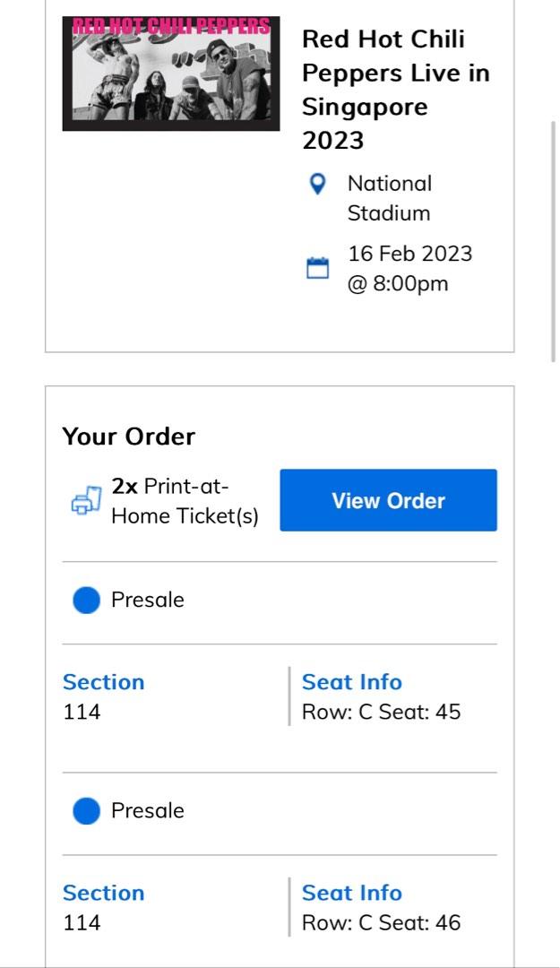This screenshot has width=560, height=968.
Task: Select the Section 114 value on the first ticket
Action: [78, 712]
